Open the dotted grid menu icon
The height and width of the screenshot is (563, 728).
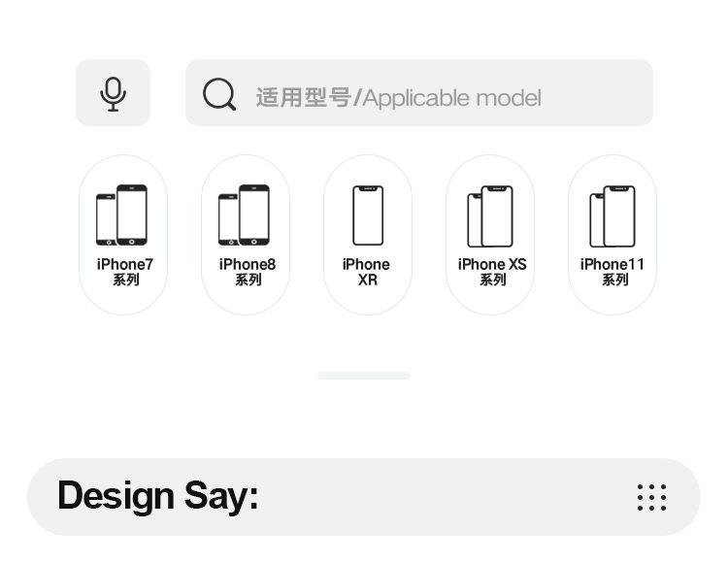651,497
